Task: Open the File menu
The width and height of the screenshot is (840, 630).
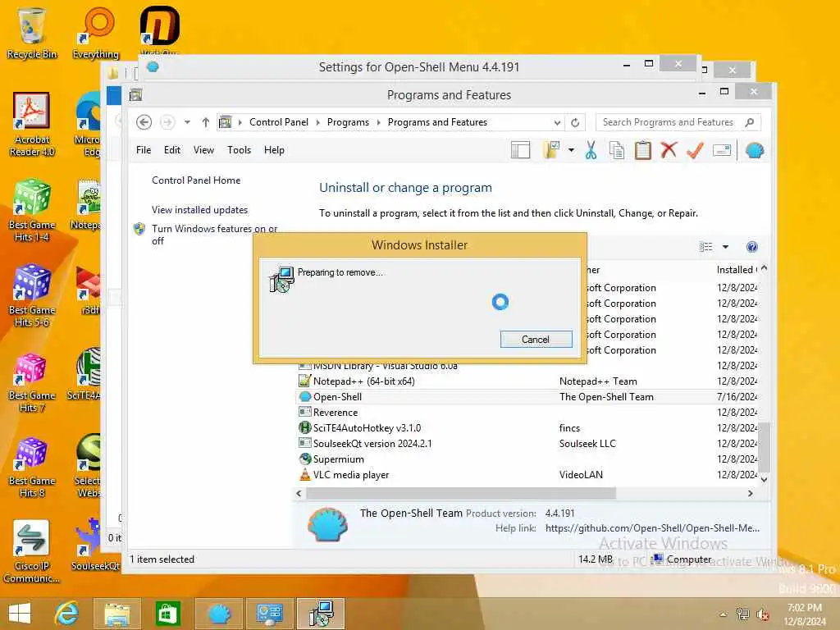Action: [144, 150]
